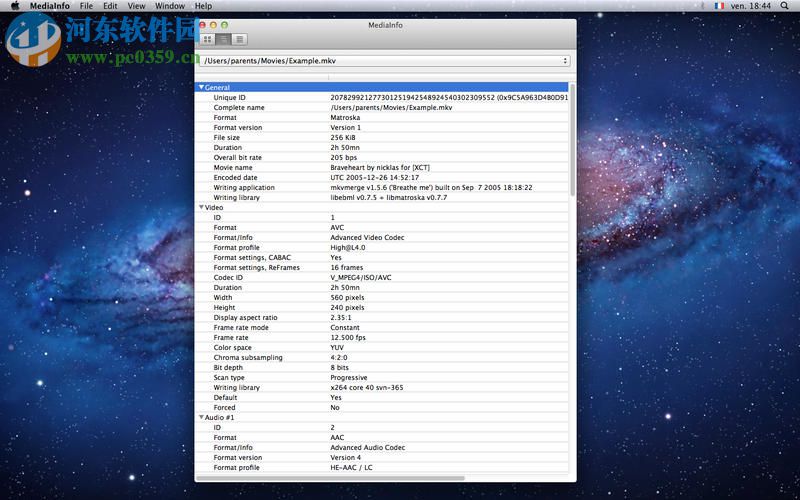Click the UTC 2005-12-26 date value
This screenshot has width=800, height=500.
coord(374,178)
